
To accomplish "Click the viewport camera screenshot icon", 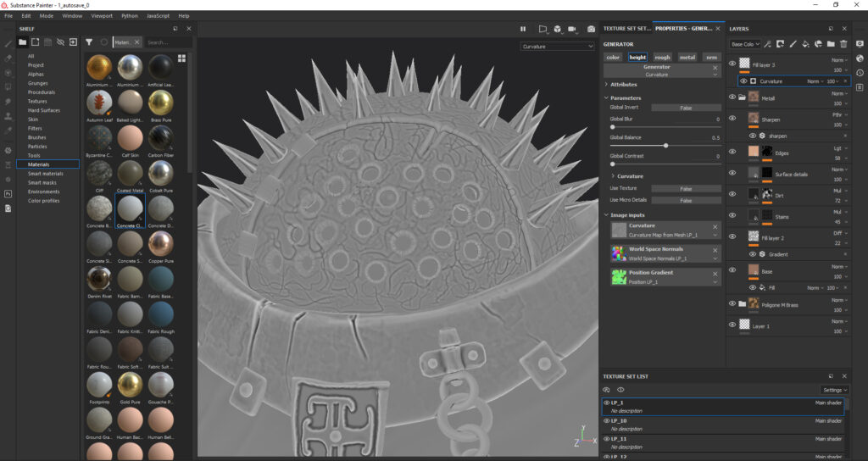I will 591,29.
